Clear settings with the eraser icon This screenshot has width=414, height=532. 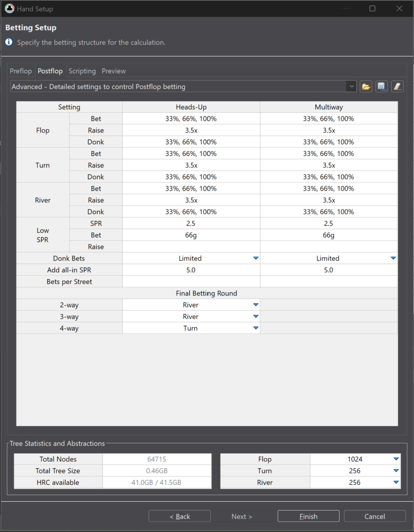coord(397,87)
